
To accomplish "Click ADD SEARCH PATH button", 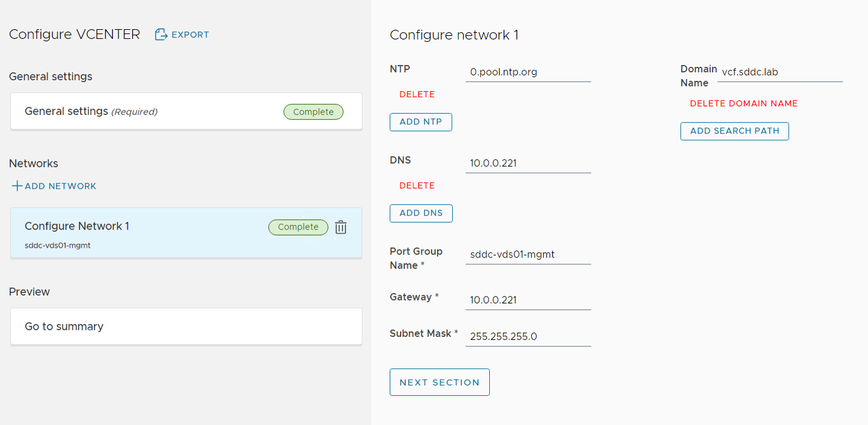I will coord(734,131).
